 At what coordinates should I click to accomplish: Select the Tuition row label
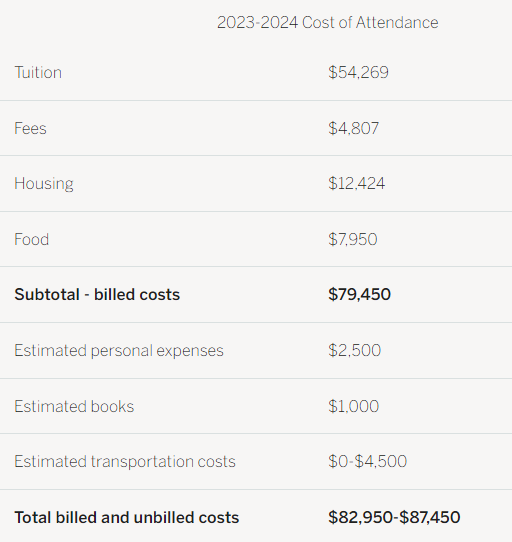(38, 73)
